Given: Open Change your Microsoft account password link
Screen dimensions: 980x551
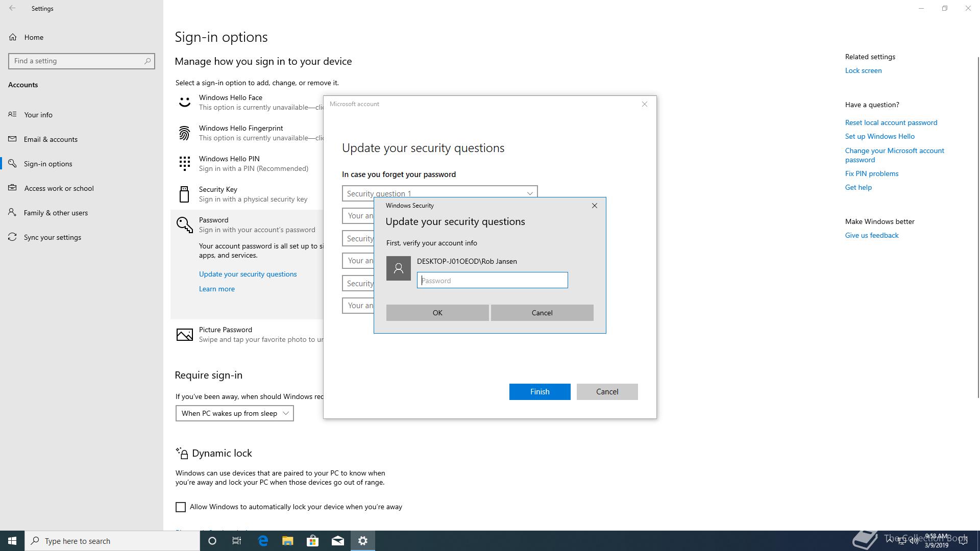Looking at the screenshot, I should [x=895, y=155].
